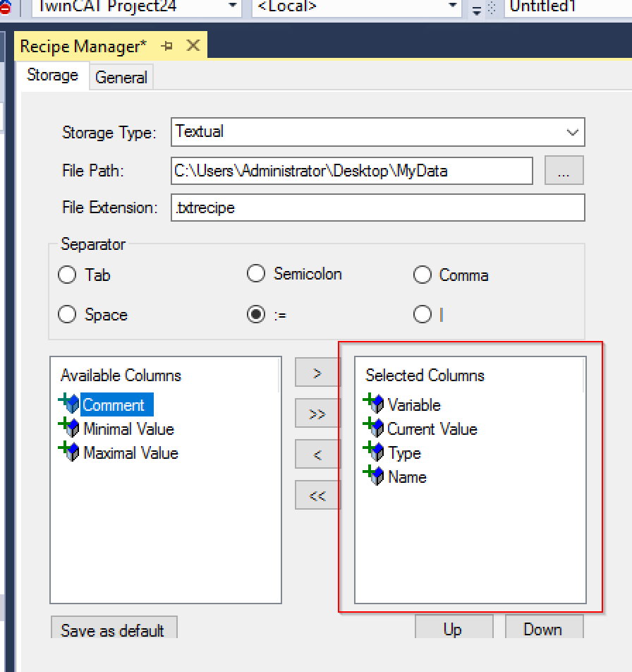Screen dimensions: 632x672
Task: Select the := separator option
Action: (256, 314)
